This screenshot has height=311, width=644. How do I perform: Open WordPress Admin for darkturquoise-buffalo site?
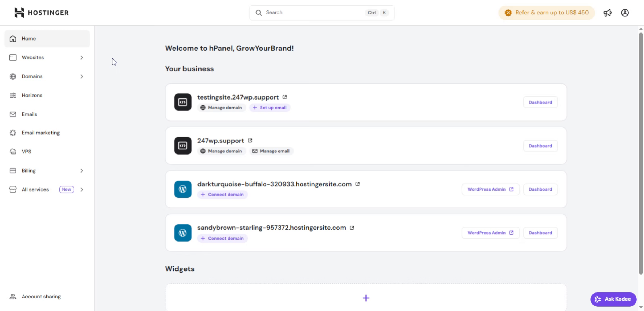tap(491, 189)
